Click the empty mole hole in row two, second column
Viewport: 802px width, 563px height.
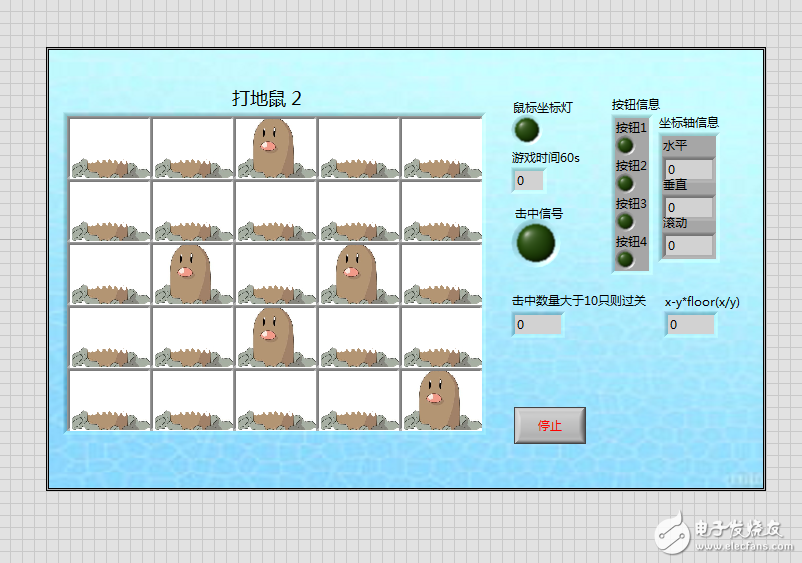pyautogui.click(x=193, y=211)
